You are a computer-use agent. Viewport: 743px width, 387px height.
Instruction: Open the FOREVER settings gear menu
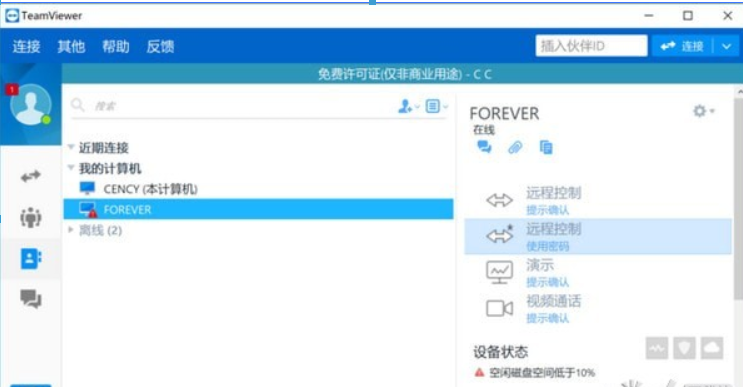tap(704, 111)
